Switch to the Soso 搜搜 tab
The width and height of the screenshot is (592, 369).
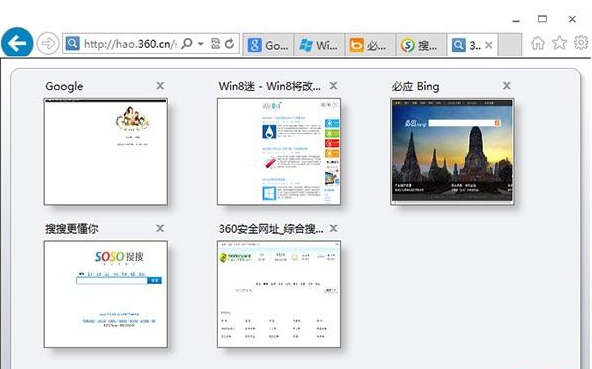click(421, 45)
